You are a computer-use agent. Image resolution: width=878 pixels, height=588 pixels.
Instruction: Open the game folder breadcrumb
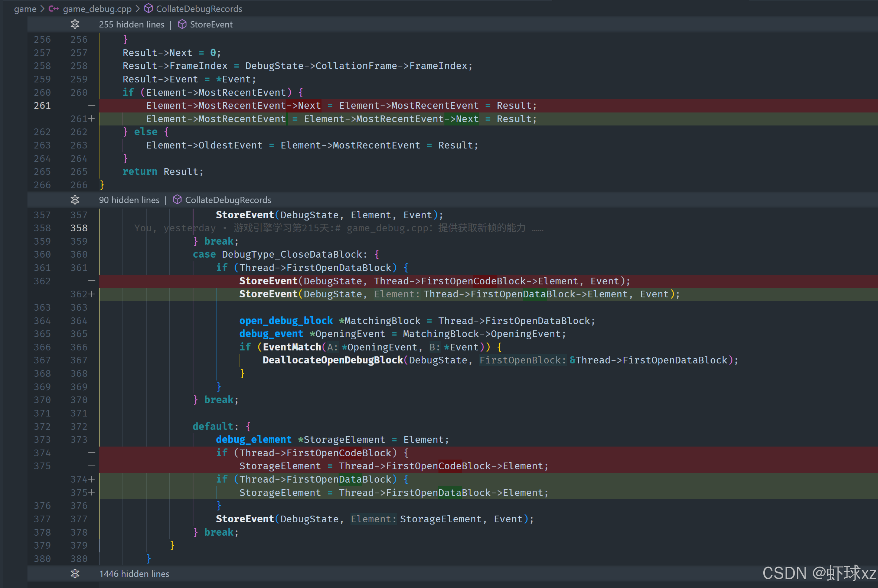[25, 9]
